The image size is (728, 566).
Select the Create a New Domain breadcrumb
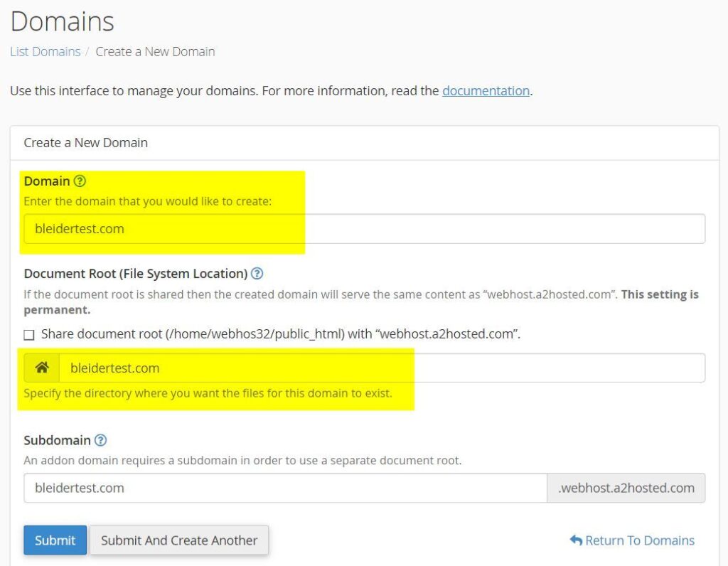coord(155,52)
